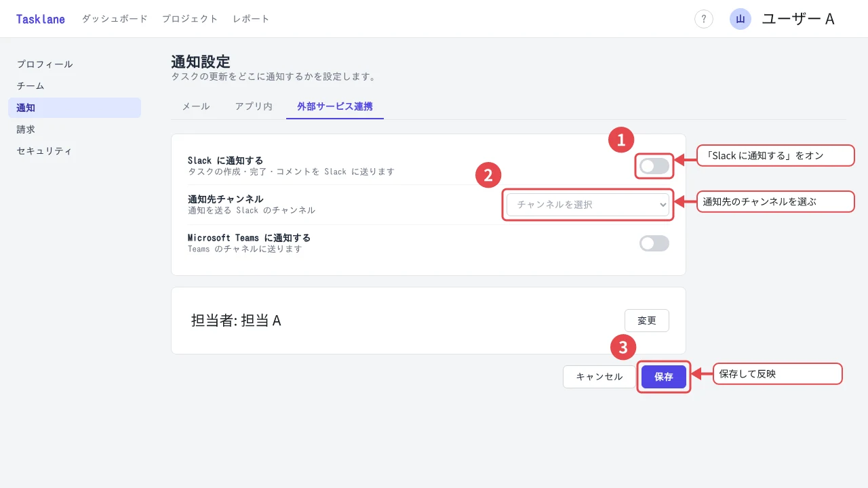Click the text タスクの更新をどこに通知するかを設定します。

click(x=274, y=77)
